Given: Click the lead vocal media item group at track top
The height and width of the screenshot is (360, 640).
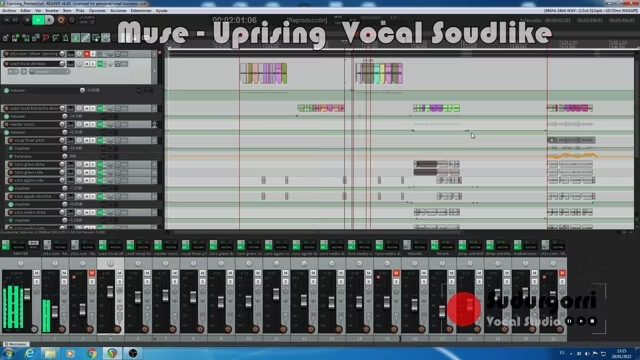Looking at the screenshot, I should click(x=264, y=73).
